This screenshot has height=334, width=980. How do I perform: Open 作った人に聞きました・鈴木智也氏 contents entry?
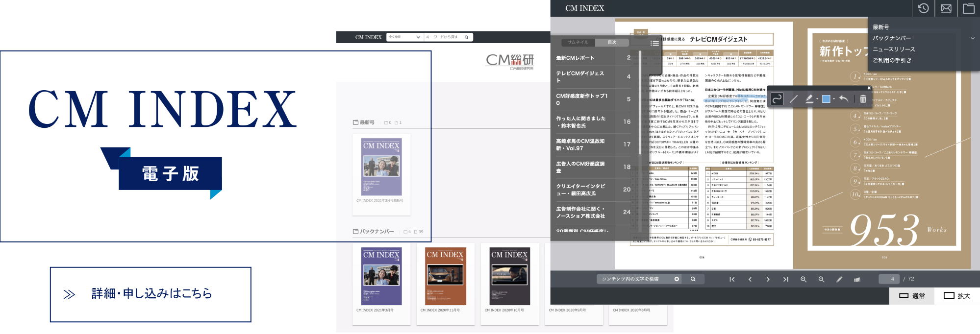tap(593, 122)
